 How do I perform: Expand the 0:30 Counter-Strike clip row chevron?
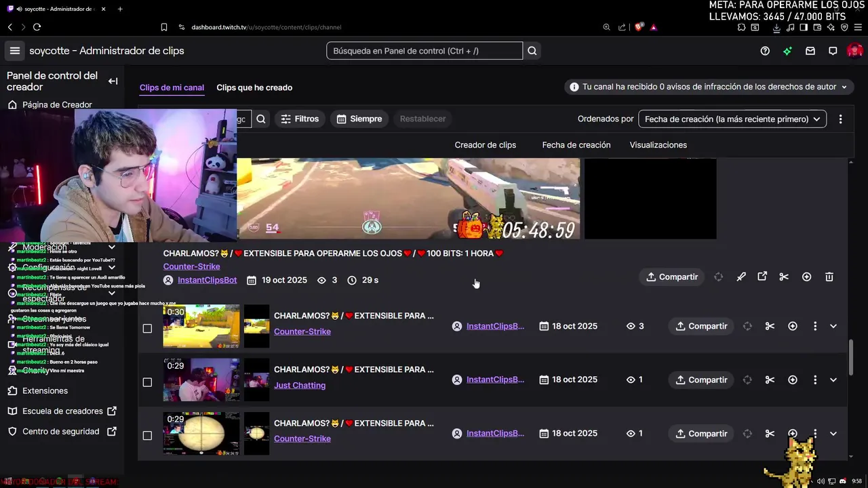point(833,326)
